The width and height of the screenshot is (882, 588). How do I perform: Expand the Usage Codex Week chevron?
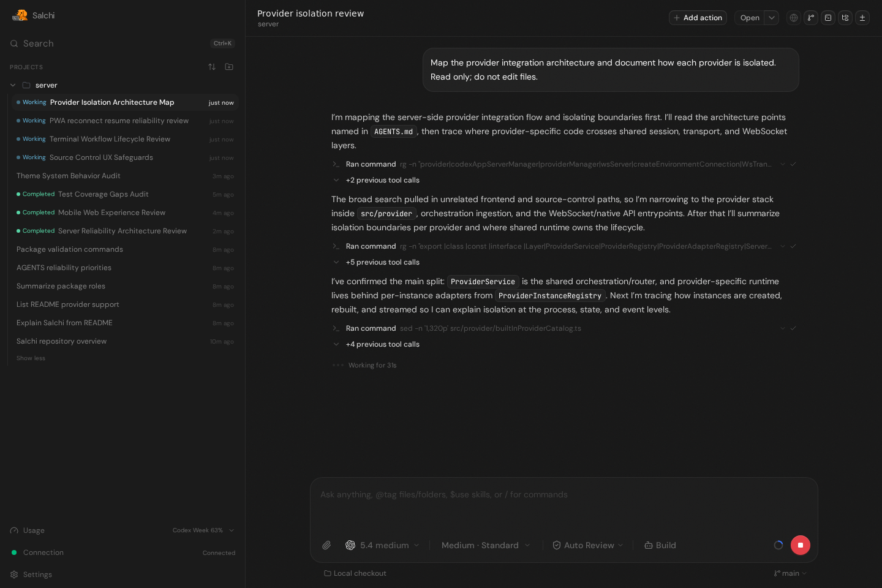point(232,530)
